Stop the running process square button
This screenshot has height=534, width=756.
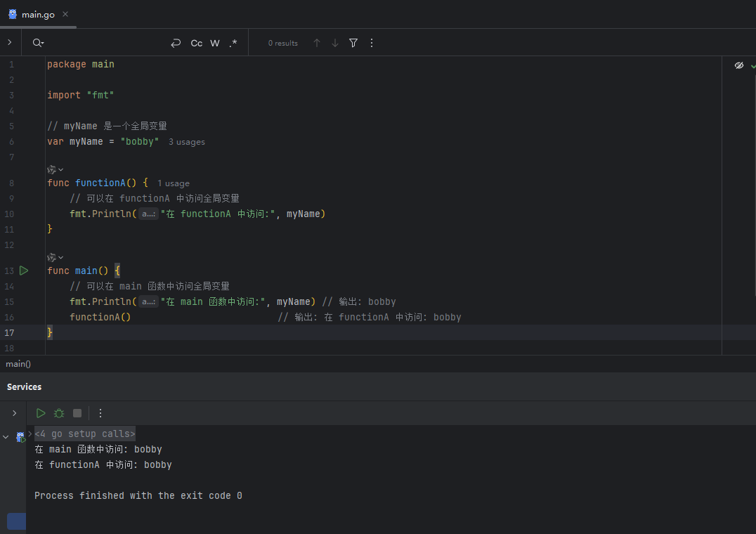pos(77,413)
